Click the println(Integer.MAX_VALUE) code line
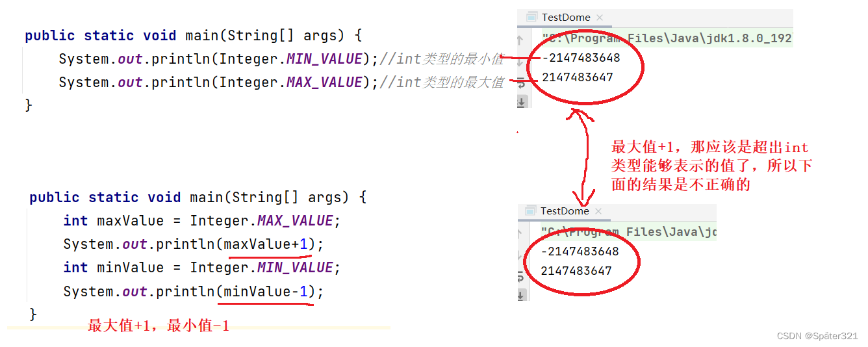The height and width of the screenshot is (347, 868). coord(219,83)
